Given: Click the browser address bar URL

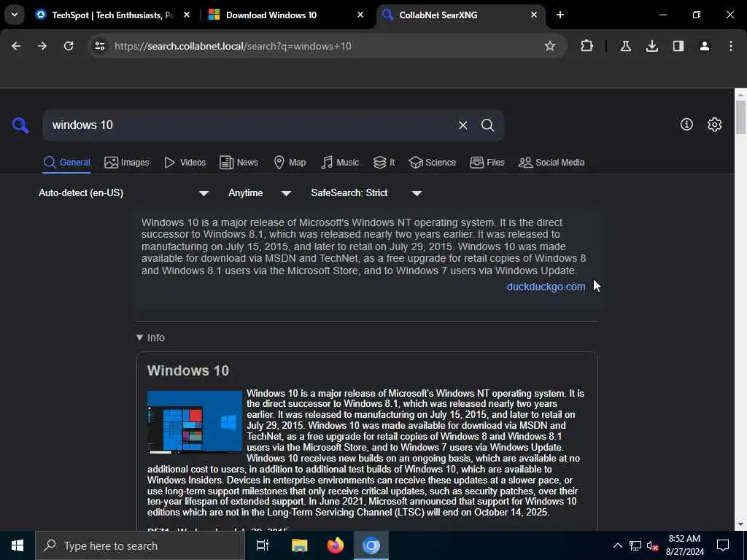Looking at the screenshot, I should [x=233, y=46].
